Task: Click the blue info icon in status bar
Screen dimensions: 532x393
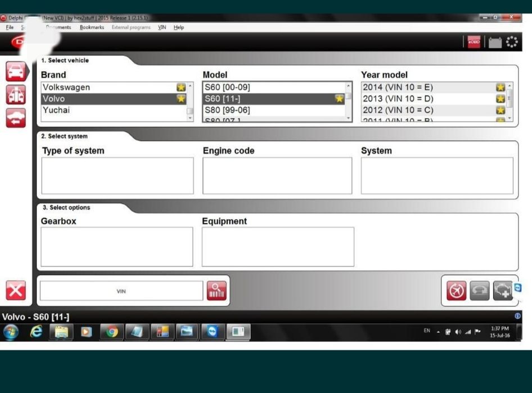Action: click(x=517, y=316)
